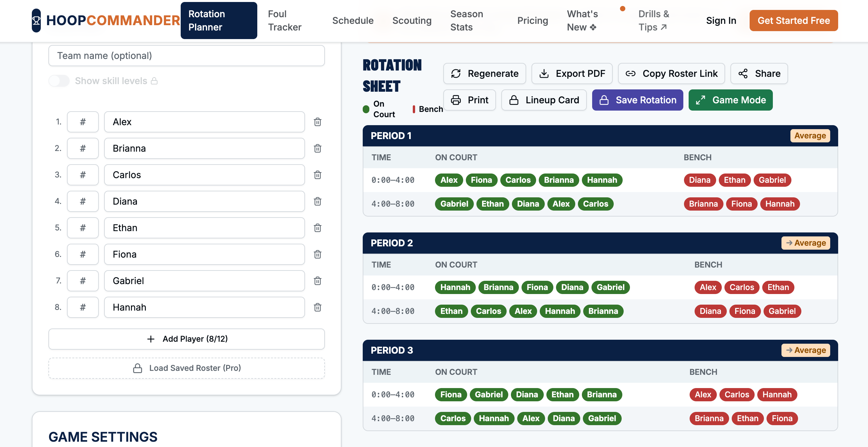Open the What's New menu item
Viewport: 868px width, 447px height.
pos(582,21)
